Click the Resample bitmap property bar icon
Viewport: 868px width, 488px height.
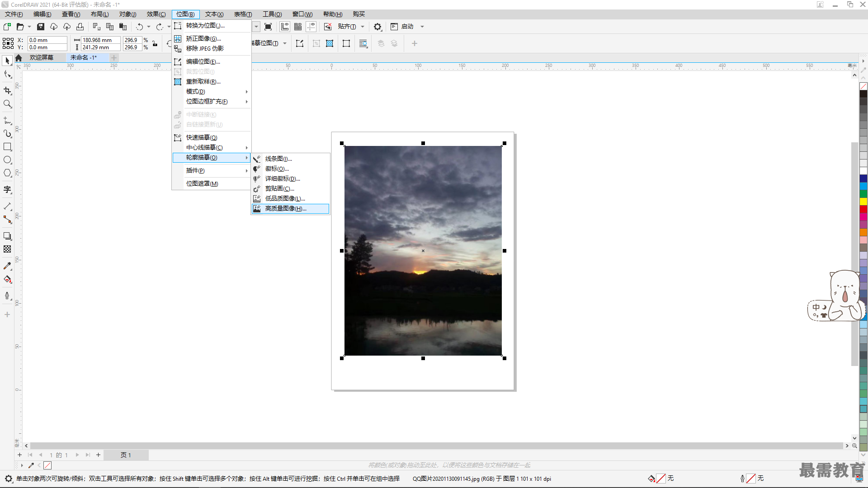[x=330, y=43]
